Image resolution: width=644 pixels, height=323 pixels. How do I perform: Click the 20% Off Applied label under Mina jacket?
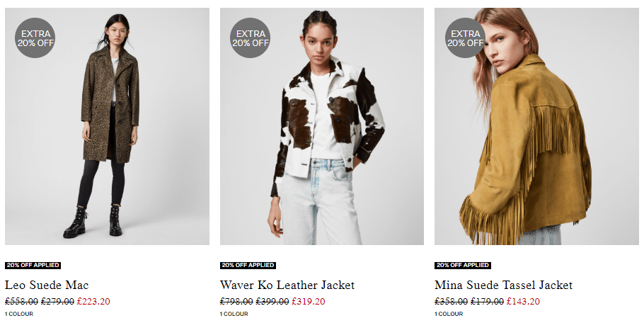coord(462,266)
